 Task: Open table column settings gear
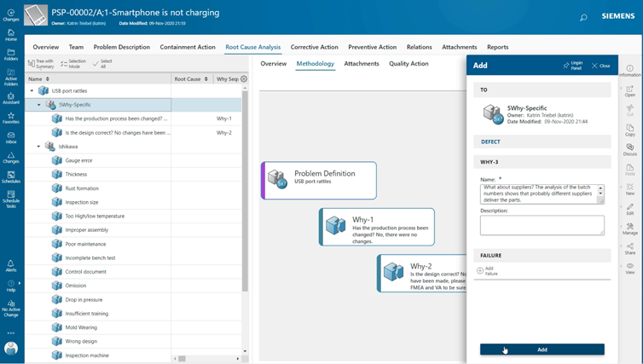tap(244, 78)
